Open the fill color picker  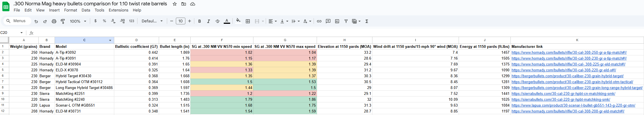tap(238, 21)
